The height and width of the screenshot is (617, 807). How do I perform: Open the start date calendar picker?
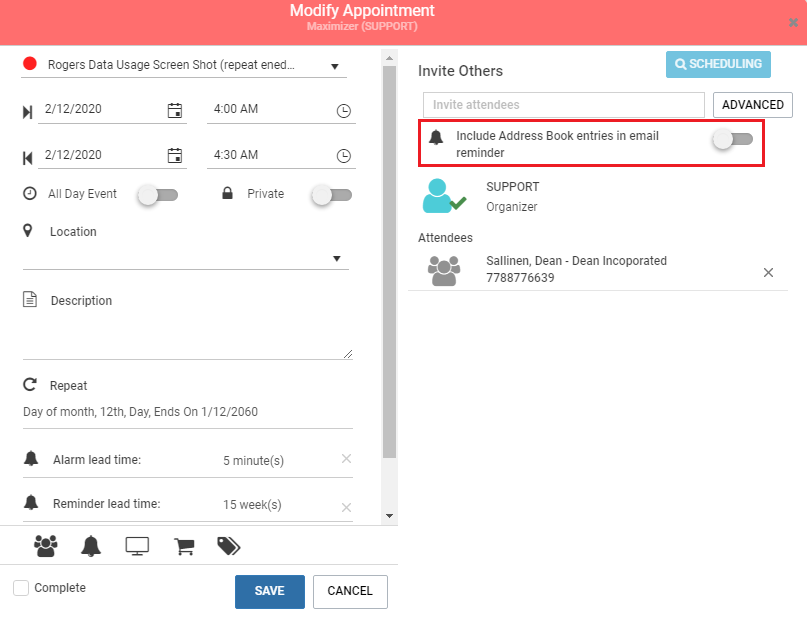coord(175,110)
